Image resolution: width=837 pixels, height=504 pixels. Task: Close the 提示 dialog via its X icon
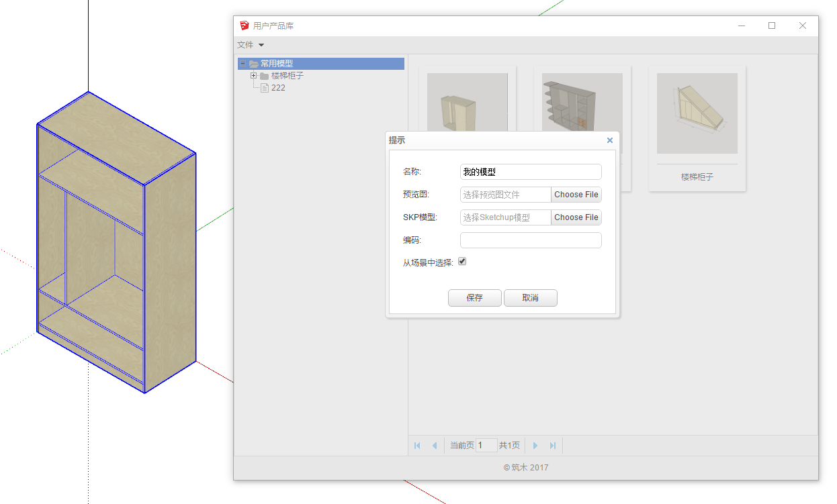click(609, 140)
